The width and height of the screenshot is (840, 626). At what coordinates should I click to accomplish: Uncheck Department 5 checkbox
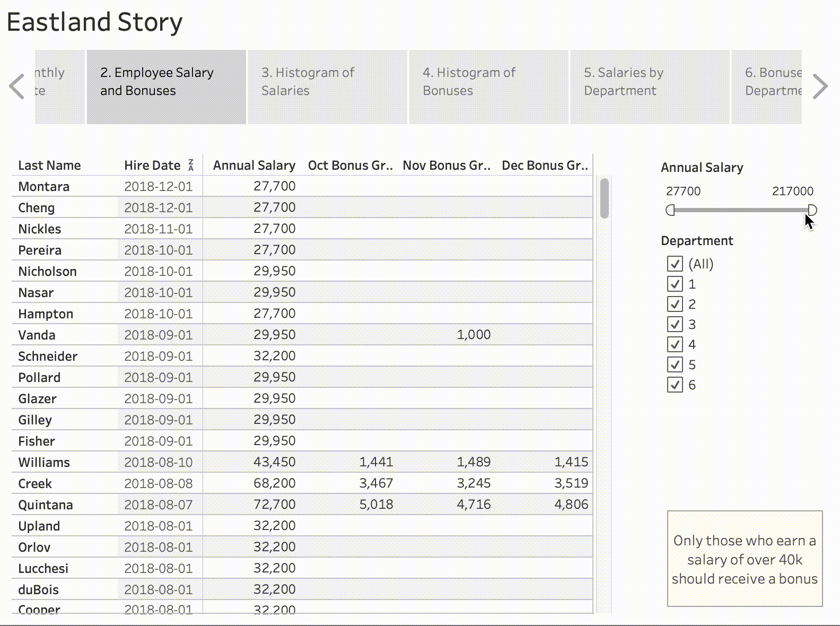tap(675, 364)
